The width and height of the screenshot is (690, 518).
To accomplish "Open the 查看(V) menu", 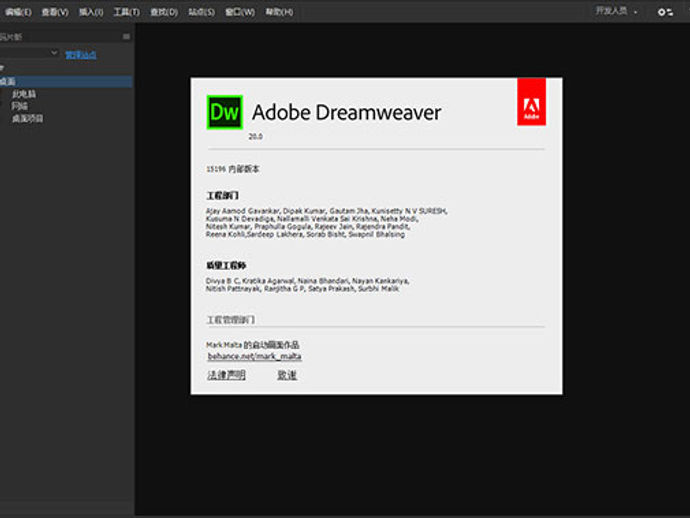I will coord(55,12).
